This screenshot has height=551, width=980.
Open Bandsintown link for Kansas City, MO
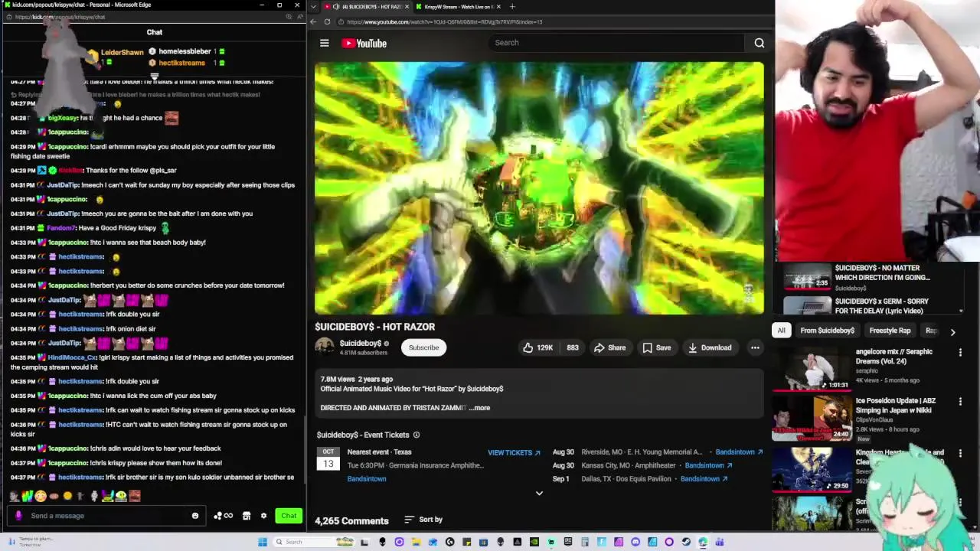click(x=708, y=465)
